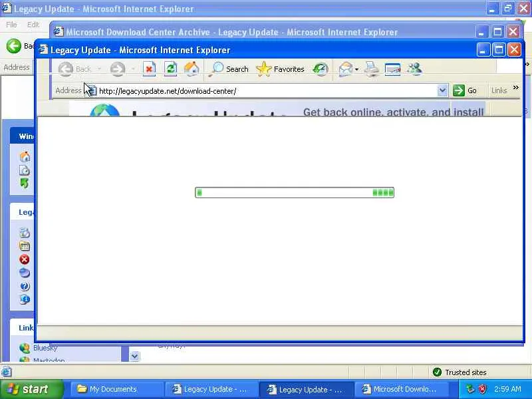Click the tray icon left of the shield
The image size is (532, 399).
click(470, 389)
